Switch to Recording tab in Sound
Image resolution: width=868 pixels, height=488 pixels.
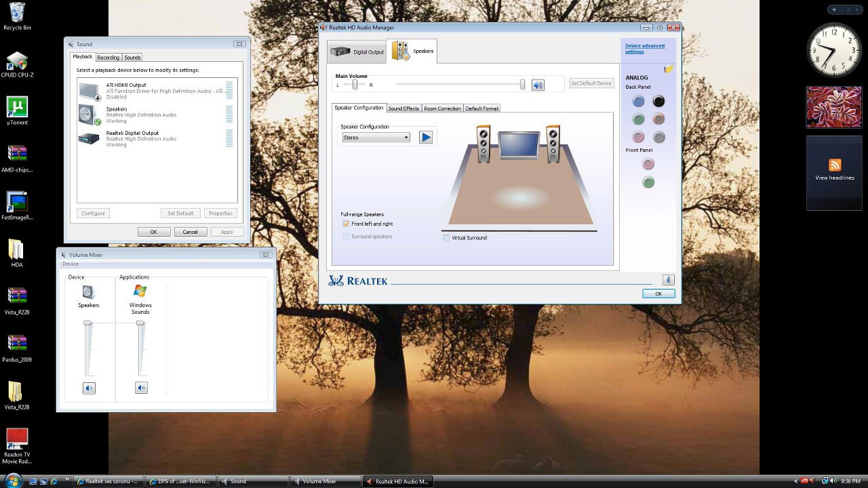tap(108, 58)
